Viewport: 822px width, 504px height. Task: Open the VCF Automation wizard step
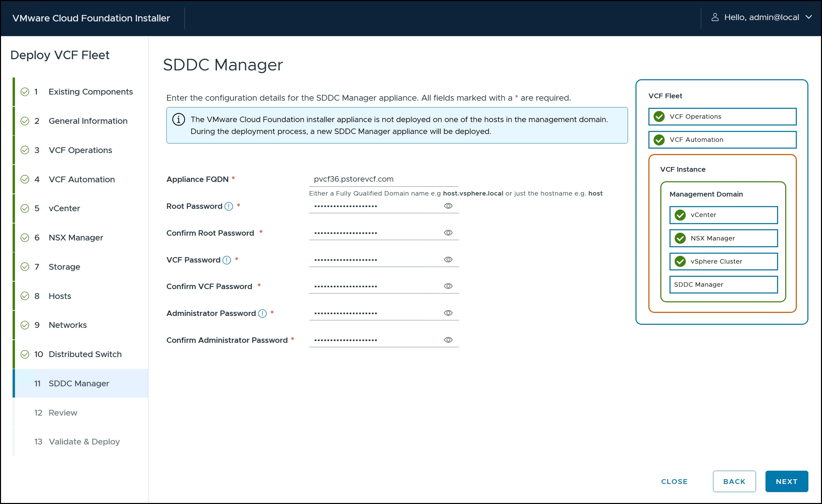81,180
